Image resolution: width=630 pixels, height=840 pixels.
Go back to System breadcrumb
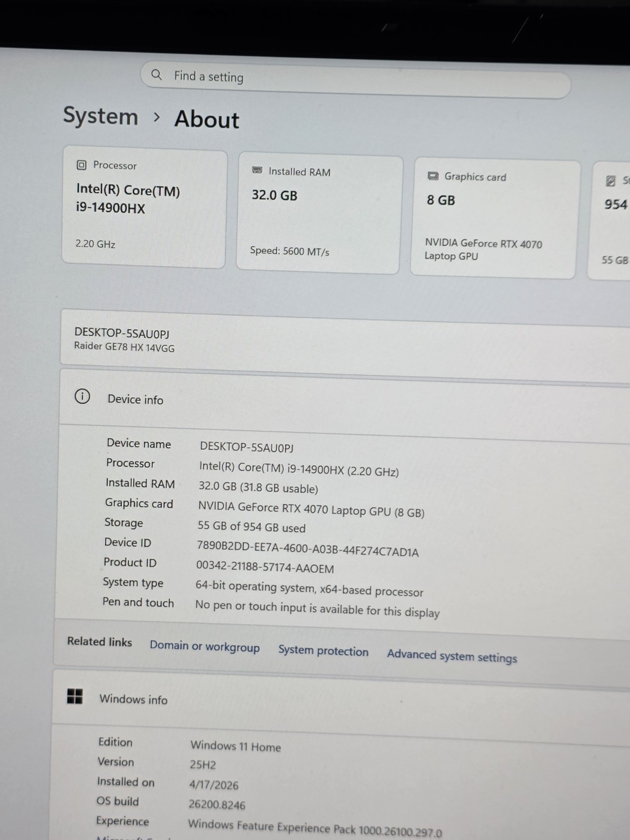(x=100, y=115)
